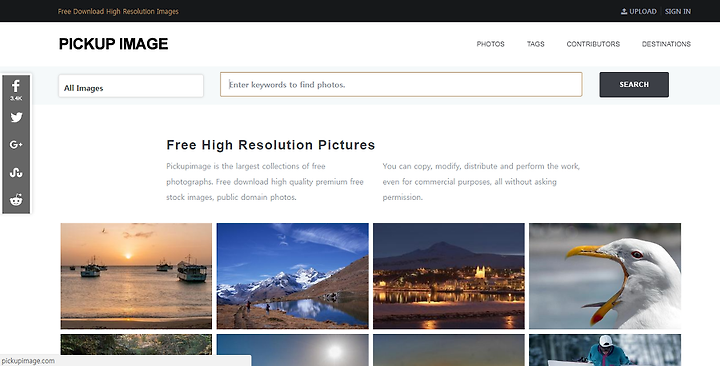Go to the TAGS page

[535, 44]
